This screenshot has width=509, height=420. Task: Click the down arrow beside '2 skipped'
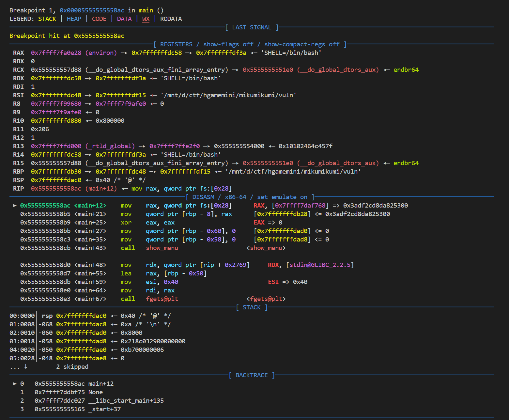pos(25,366)
